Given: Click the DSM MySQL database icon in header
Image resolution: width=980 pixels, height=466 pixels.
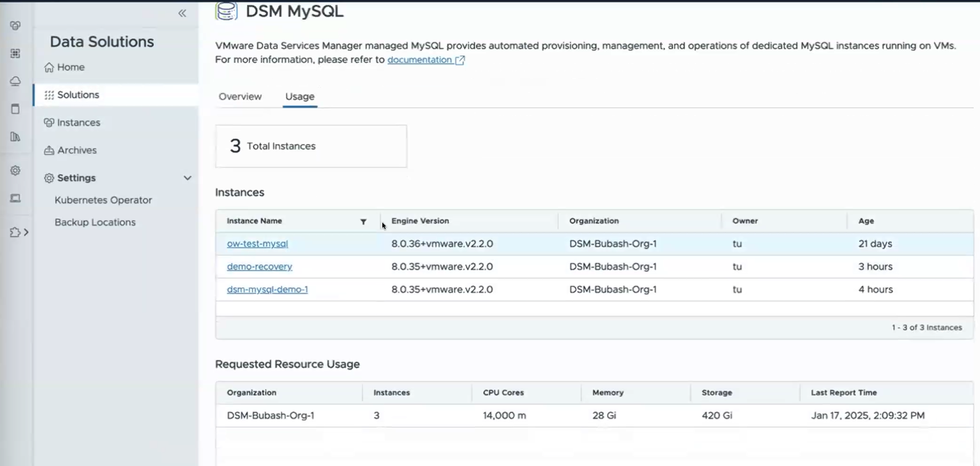Looking at the screenshot, I should tap(227, 11).
